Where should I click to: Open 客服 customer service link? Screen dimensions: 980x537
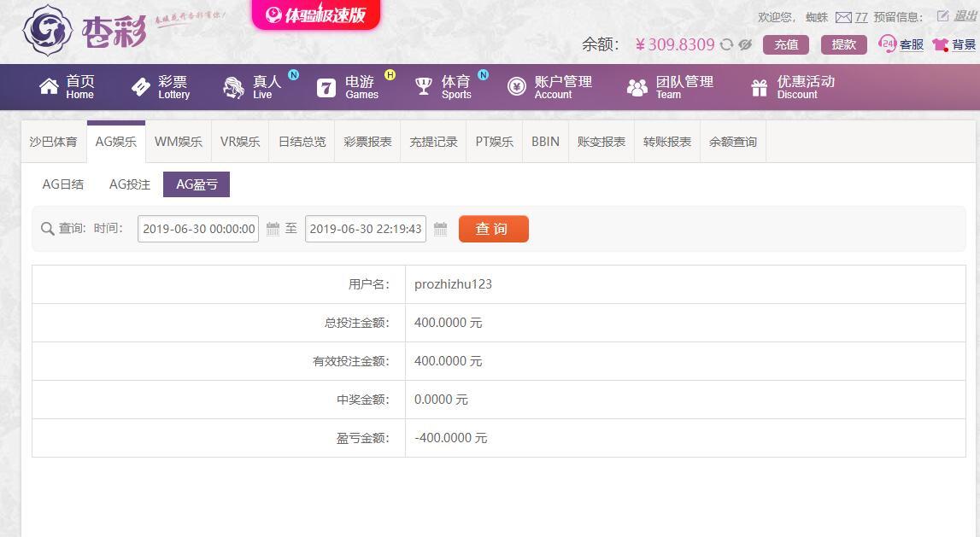(912, 44)
